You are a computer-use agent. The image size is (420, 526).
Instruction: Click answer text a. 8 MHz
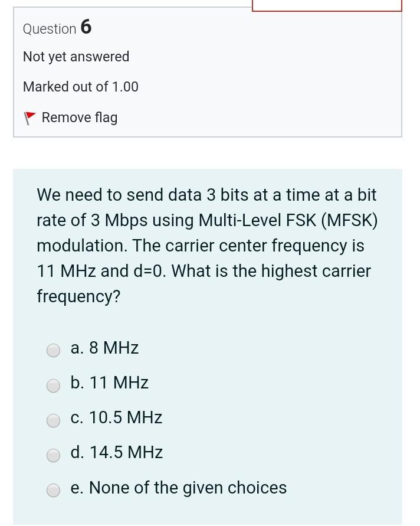click(104, 348)
